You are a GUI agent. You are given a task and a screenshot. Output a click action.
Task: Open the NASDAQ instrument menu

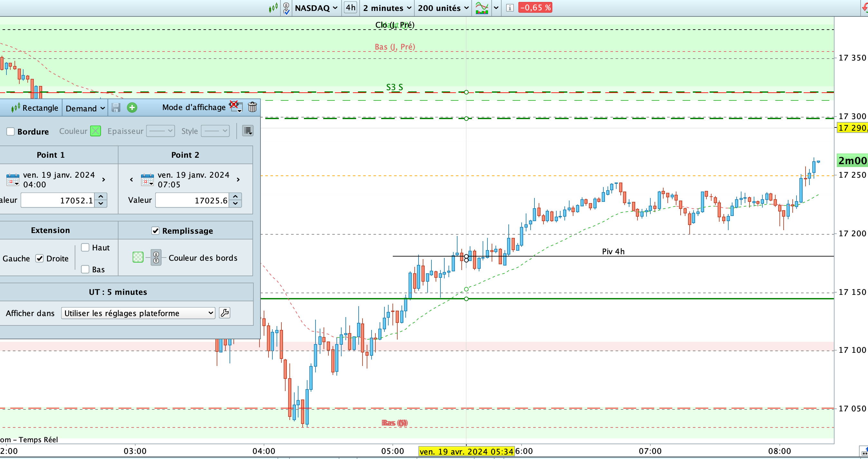click(316, 8)
